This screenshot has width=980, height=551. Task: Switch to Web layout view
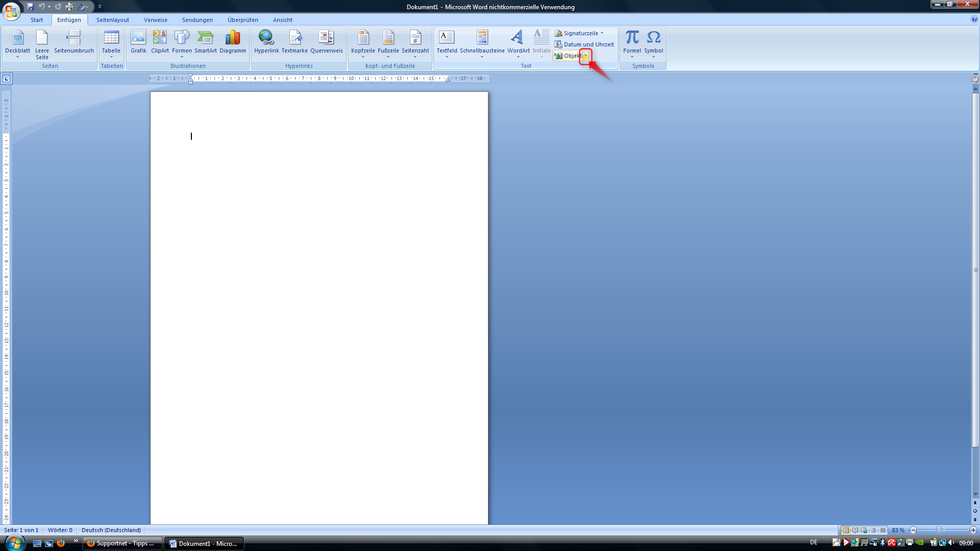864,530
